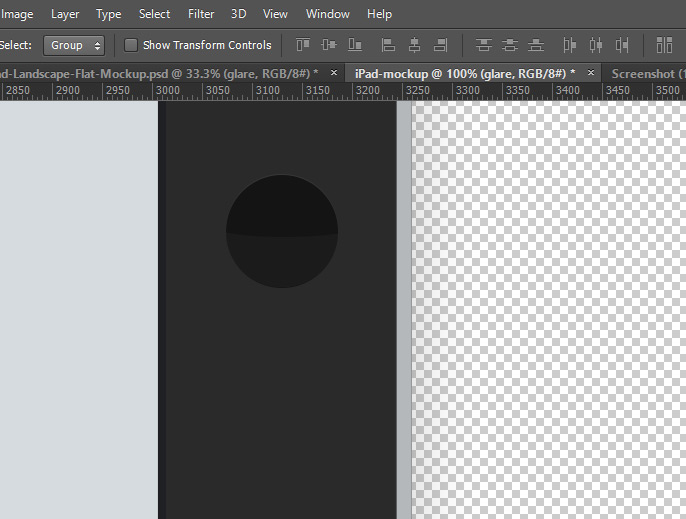The image size is (686, 519).
Task: Click the Align right edges icon
Action: tap(440, 45)
